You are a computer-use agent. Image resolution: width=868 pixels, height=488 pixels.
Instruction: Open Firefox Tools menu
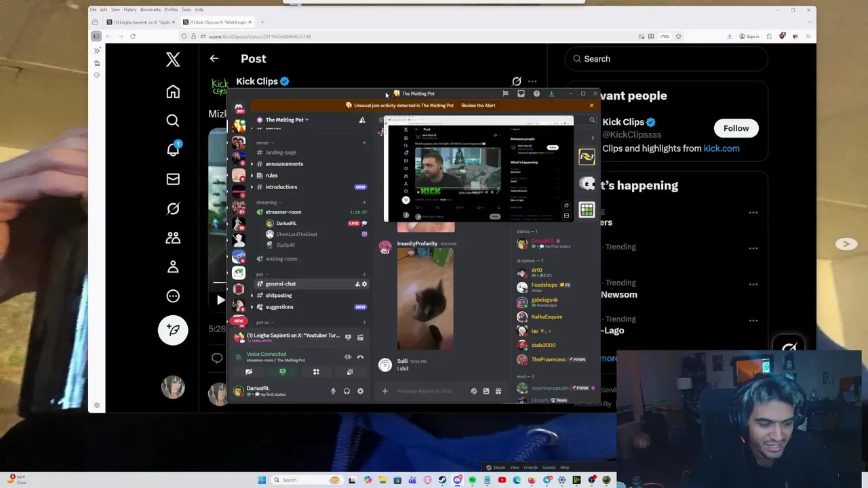tap(186, 9)
